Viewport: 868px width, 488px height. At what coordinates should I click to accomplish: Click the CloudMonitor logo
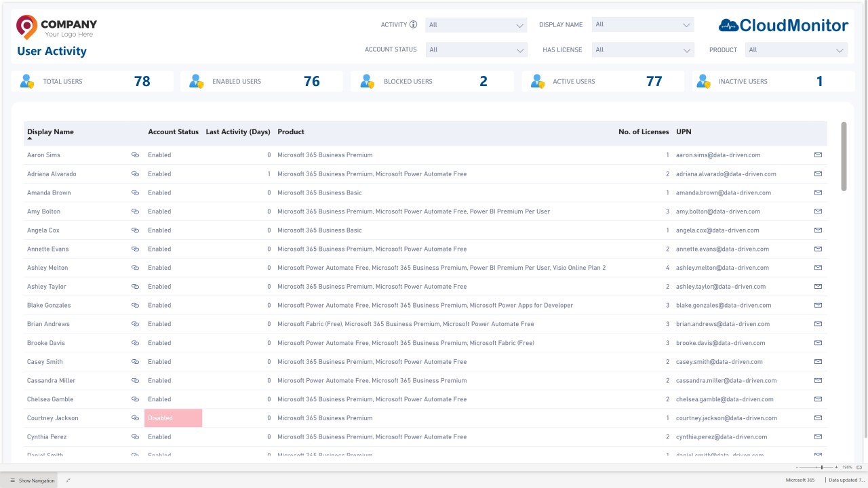(x=783, y=26)
